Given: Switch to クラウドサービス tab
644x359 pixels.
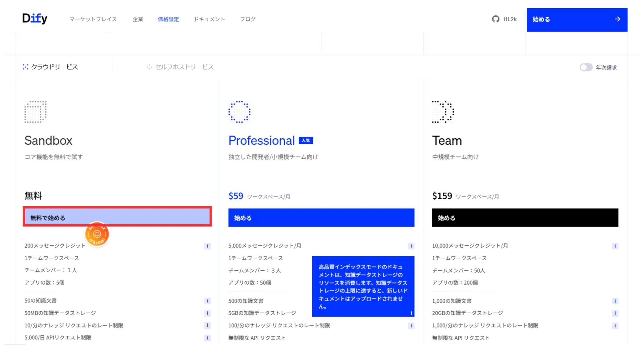Looking at the screenshot, I should click(51, 67).
